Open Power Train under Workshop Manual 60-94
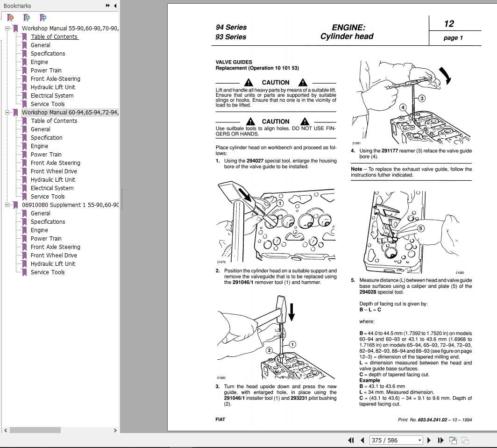 point(46,155)
